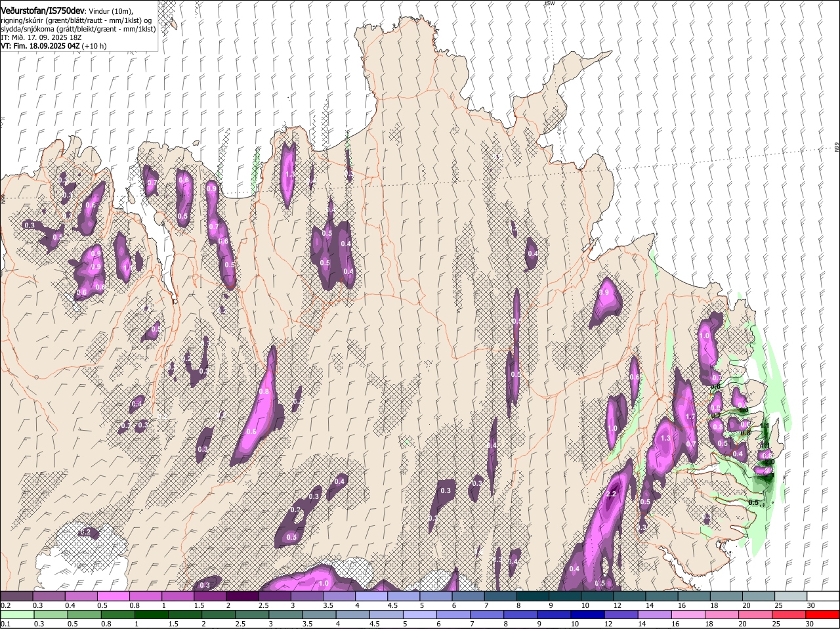Click the pale green rain swatch starting at 0.1
This screenshot has width=840, height=629.
click(17, 615)
